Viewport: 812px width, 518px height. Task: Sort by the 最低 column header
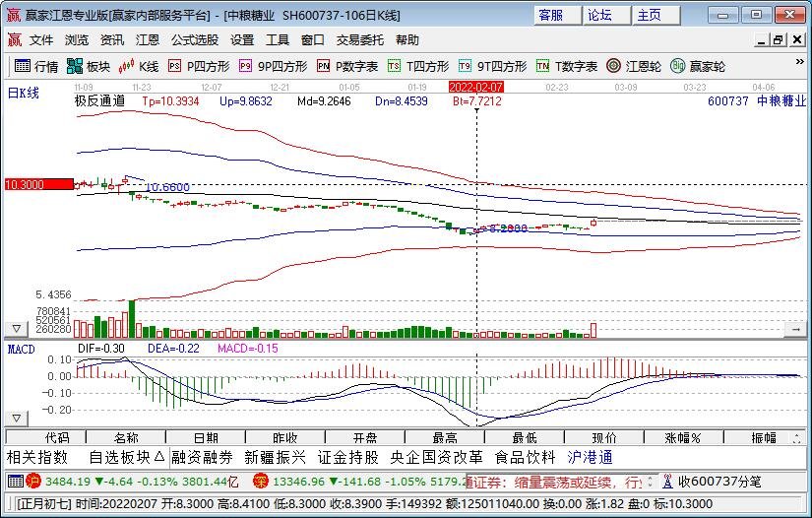tap(525, 437)
